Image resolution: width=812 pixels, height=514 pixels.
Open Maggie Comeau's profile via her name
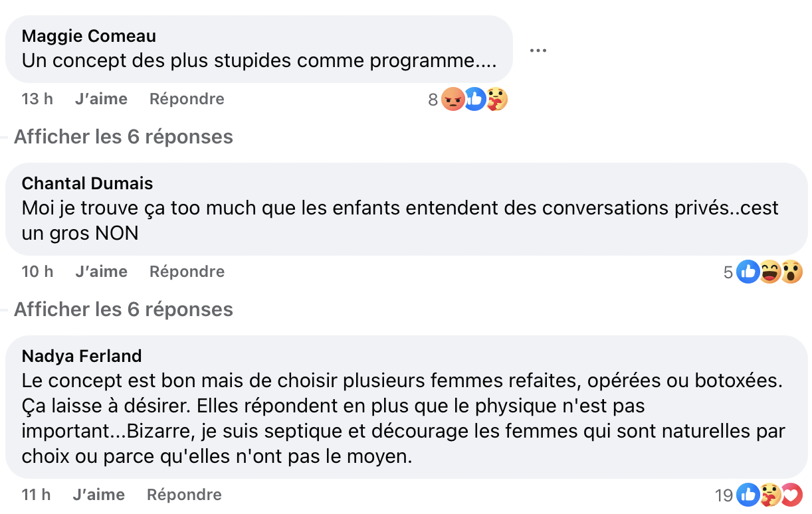tap(88, 35)
